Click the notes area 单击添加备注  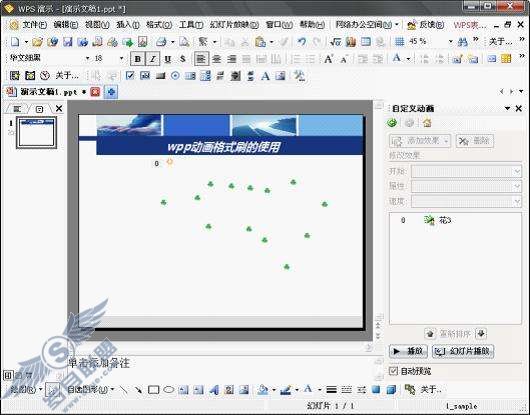point(99,363)
